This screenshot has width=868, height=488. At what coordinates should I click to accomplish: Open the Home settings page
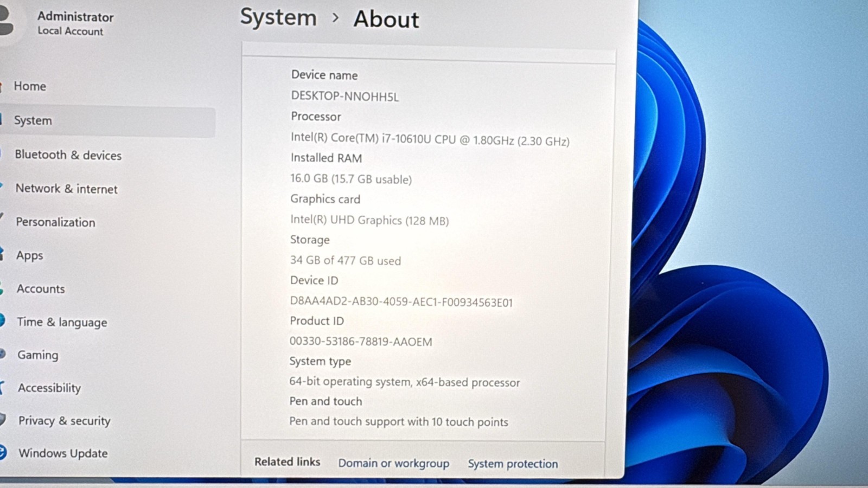pos(30,86)
